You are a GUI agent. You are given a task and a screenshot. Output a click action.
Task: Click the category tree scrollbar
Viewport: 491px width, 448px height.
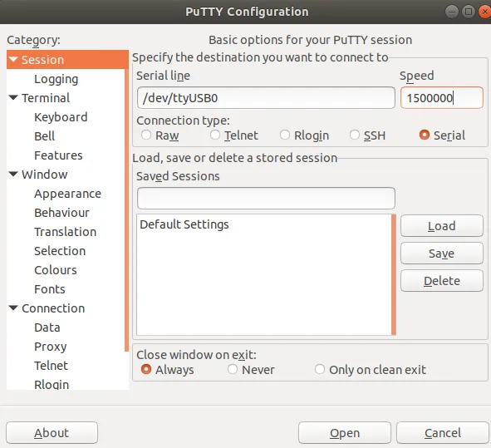coord(126,200)
